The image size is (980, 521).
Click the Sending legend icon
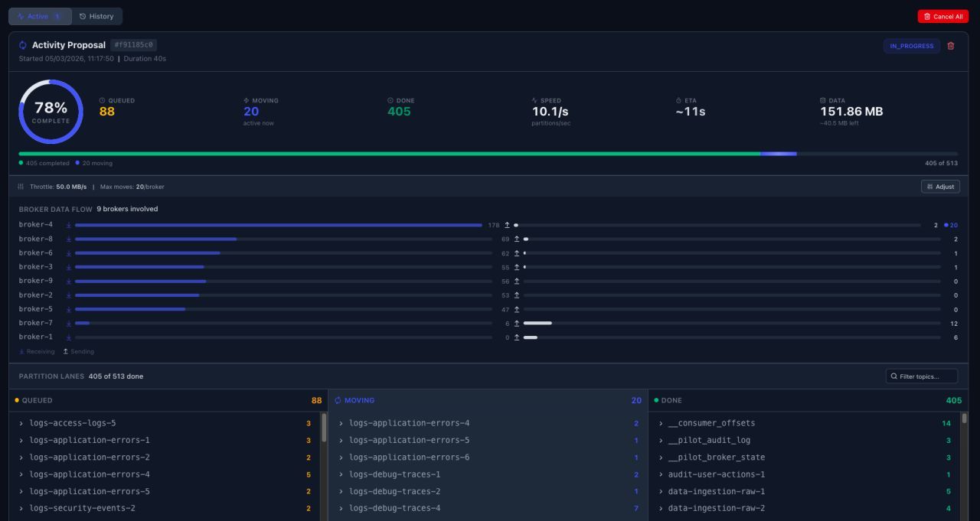66,352
